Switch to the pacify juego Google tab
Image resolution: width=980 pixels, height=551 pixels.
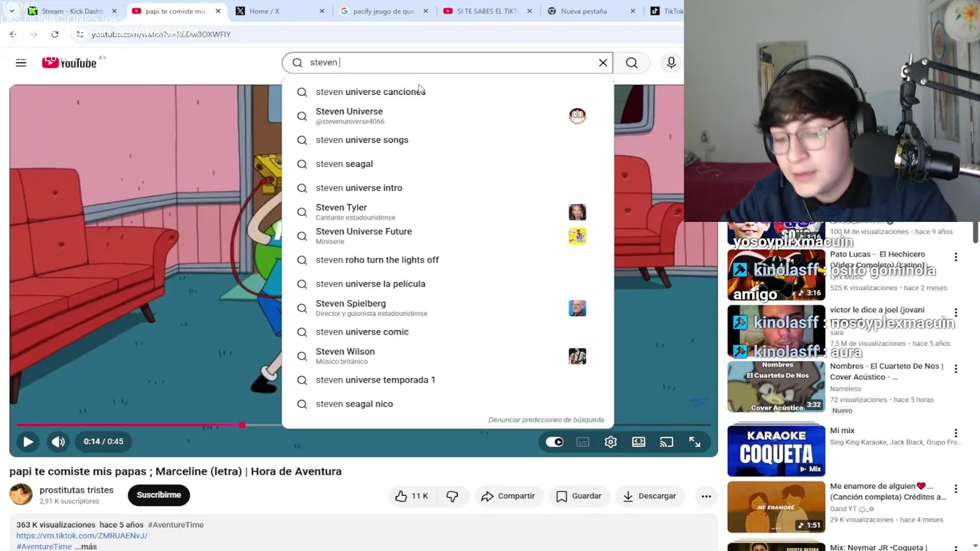[x=383, y=11]
